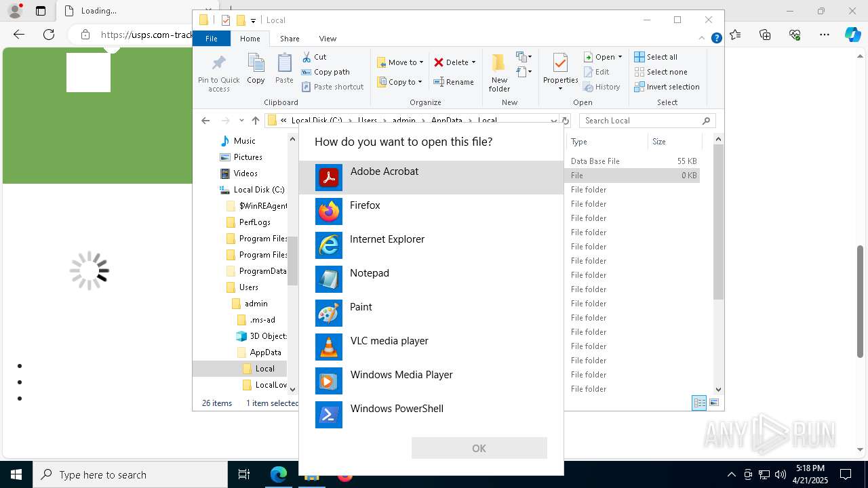Screen dimensions: 868x488
Task: Open recent locations dropdown
Action: 241,121
